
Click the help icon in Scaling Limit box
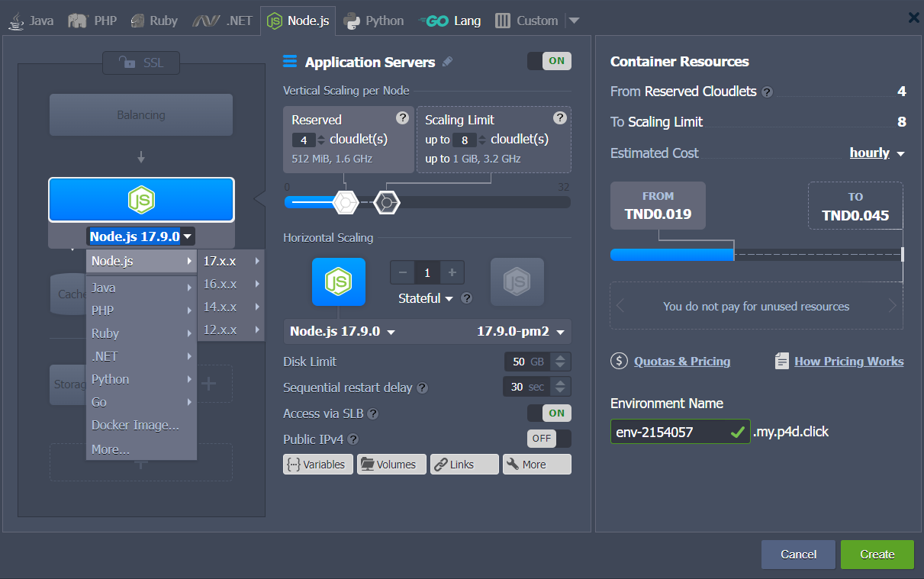(x=560, y=117)
